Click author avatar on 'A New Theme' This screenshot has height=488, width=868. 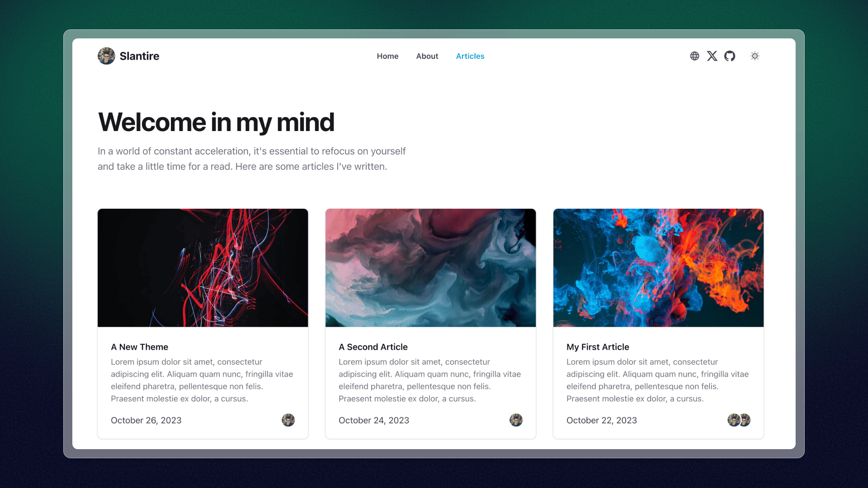point(288,420)
